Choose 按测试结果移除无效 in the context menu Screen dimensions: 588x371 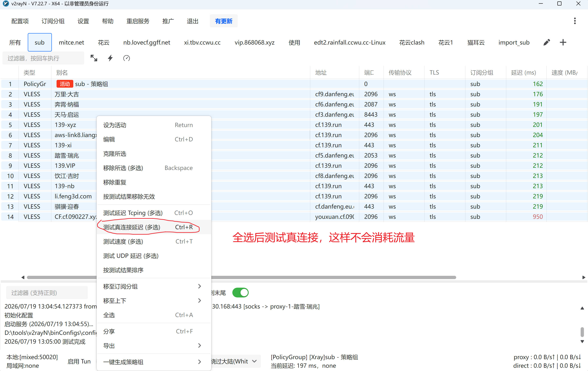(x=154, y=197)
